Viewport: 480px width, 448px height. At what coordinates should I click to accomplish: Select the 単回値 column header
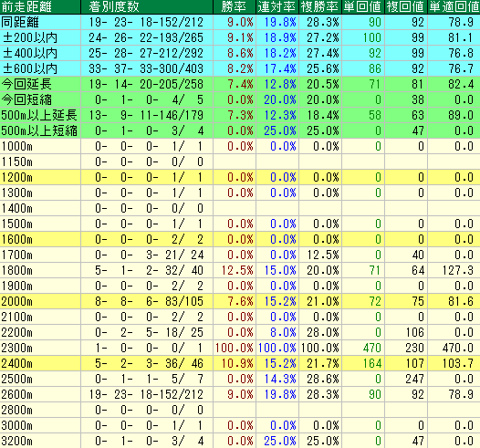(x=363, y=6)
